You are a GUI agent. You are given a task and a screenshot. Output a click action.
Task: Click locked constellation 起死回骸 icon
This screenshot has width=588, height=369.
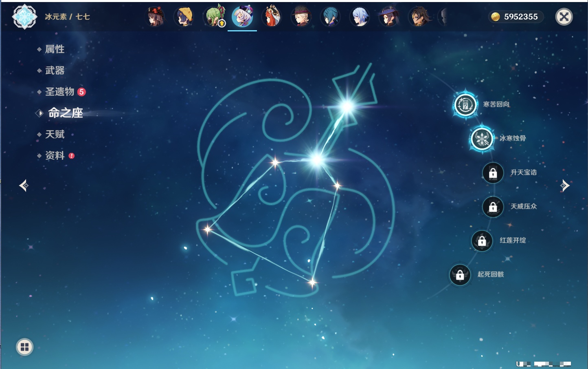(460, 275)
